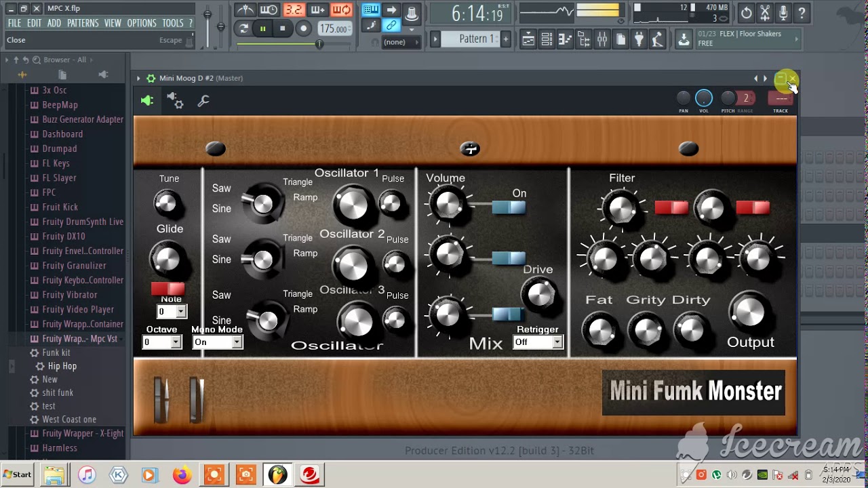868x488 pixels.
Task: Pause playback
Action: click(x=263, y=28)
